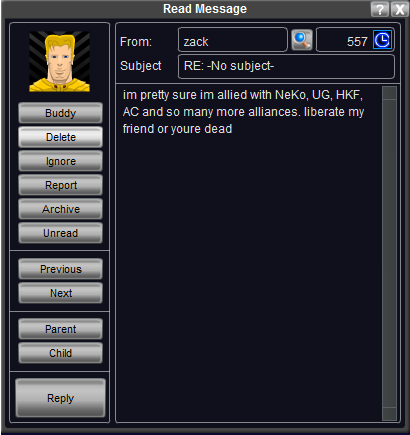The image size is (410, 435).
Task: Go to Next message
Action: (x=60, y=293)
